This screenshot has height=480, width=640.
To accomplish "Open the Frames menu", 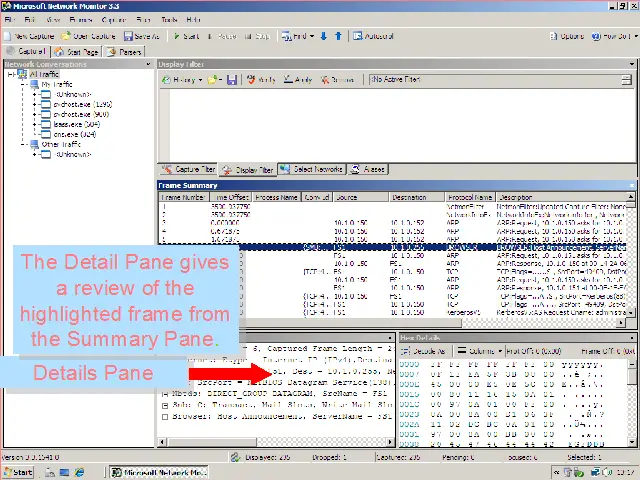I will click(81, 20).
